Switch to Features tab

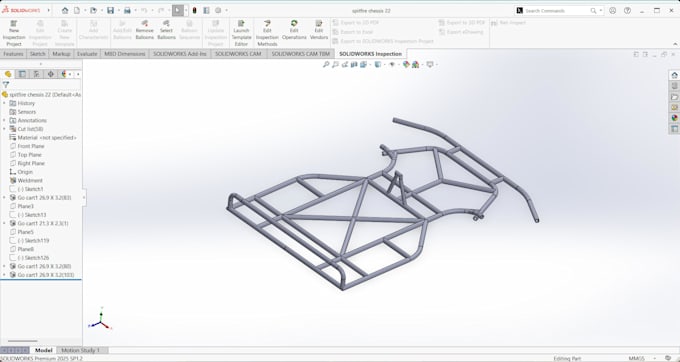(13, 54)
